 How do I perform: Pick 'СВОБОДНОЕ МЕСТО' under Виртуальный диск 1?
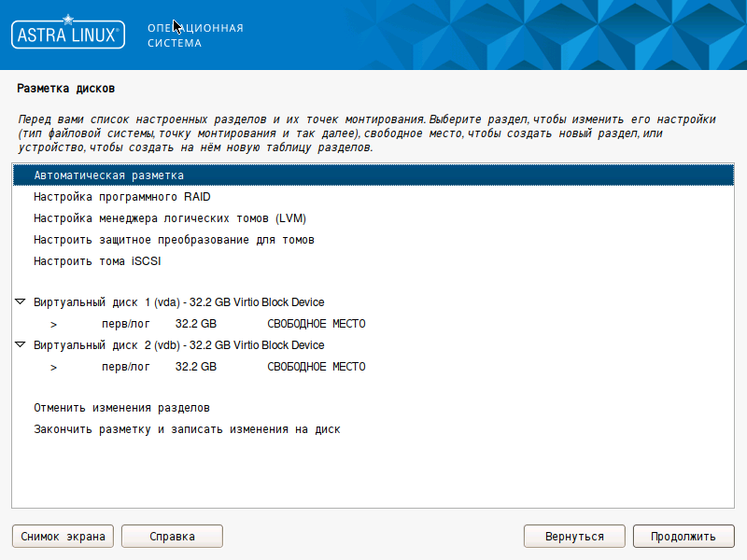tap(317, 324)
